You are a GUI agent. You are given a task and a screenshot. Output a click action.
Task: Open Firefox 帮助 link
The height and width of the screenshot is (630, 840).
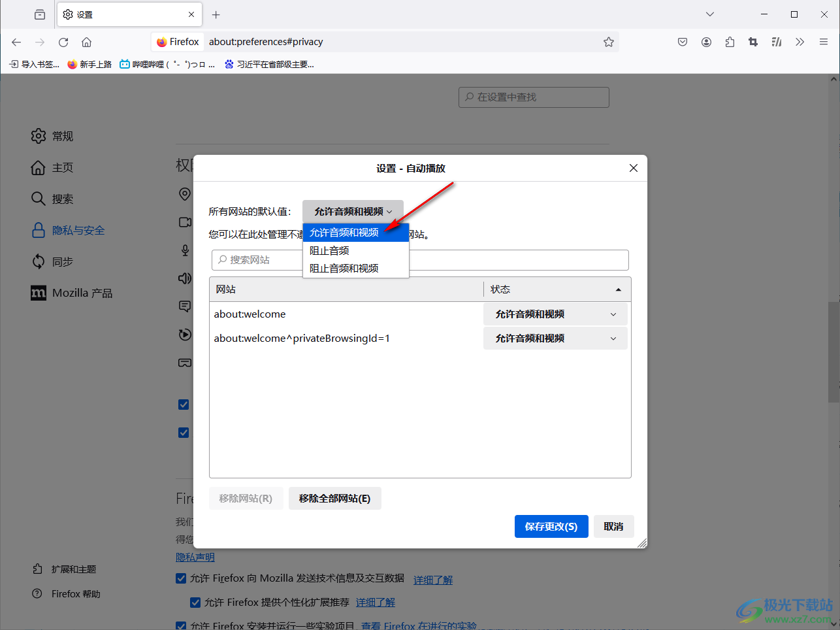[x=67, y=593]
